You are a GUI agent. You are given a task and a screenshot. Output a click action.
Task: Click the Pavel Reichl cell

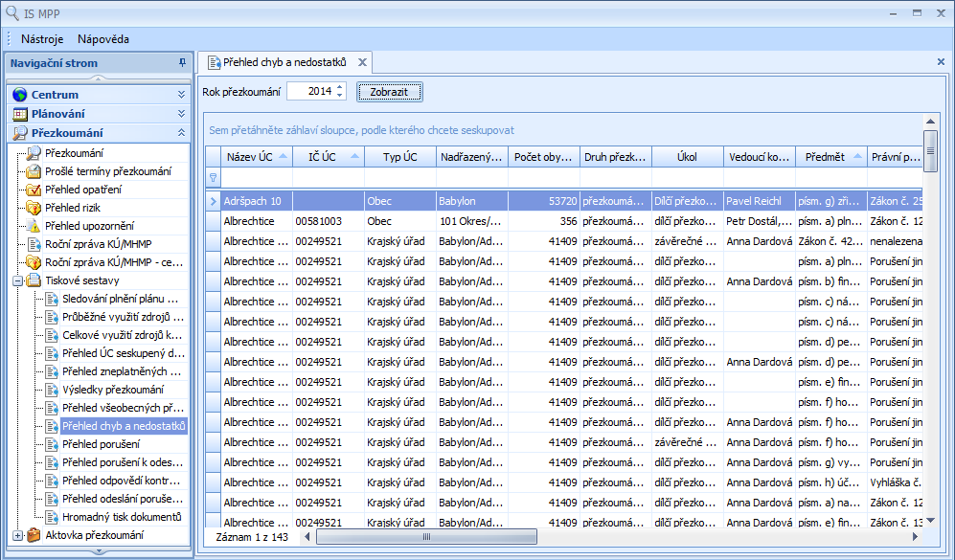pos(759,201)
